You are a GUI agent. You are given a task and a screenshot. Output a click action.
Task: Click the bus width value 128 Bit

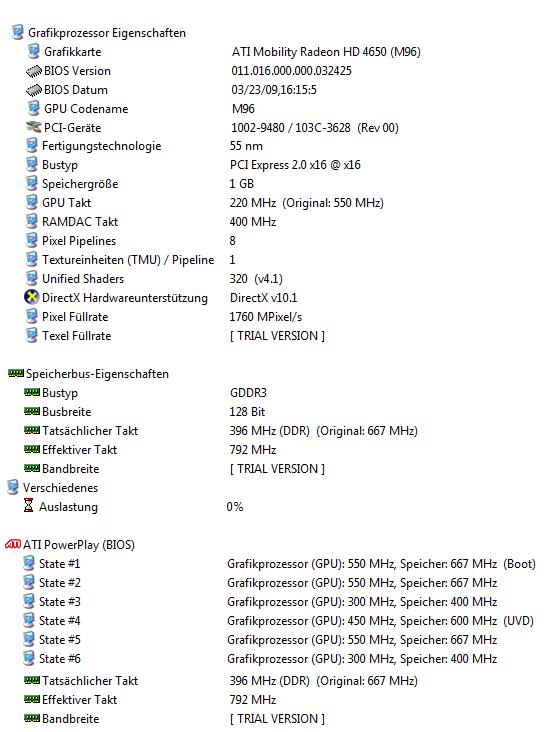247,412
